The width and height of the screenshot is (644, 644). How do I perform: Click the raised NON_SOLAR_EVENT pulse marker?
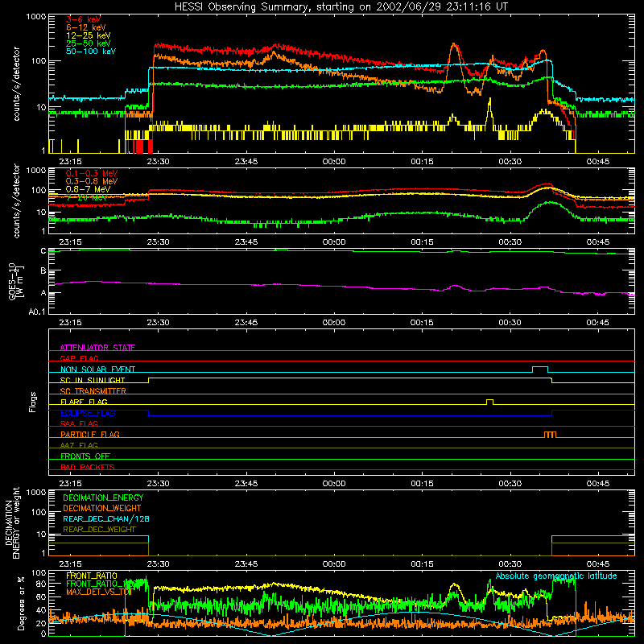540,369
